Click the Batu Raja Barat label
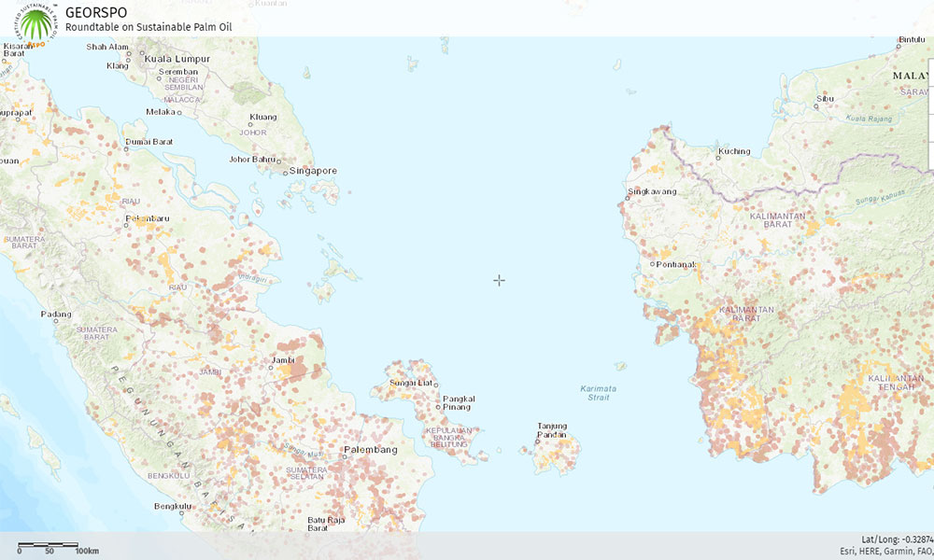The width and height of the screenshot is (934, 560). coord(326,524)
